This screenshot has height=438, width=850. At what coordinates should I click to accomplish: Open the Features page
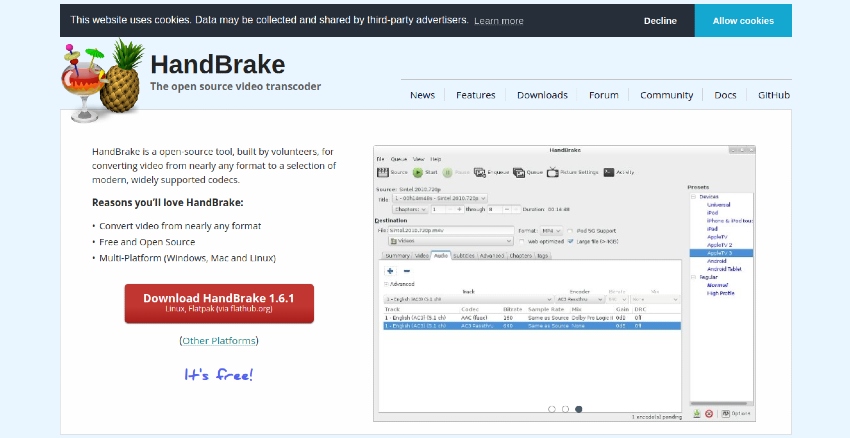coord(475,95)
